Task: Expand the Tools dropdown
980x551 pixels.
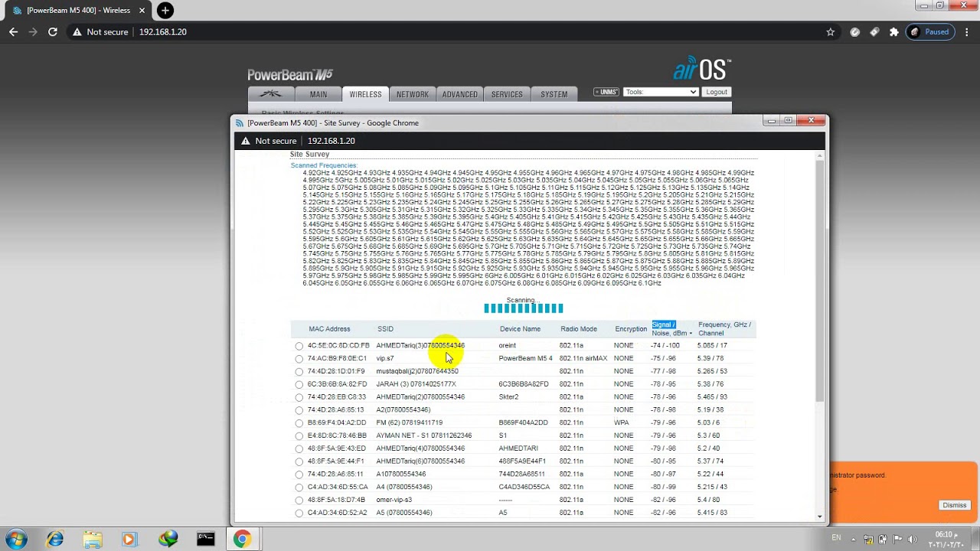Action: [661, 92]
